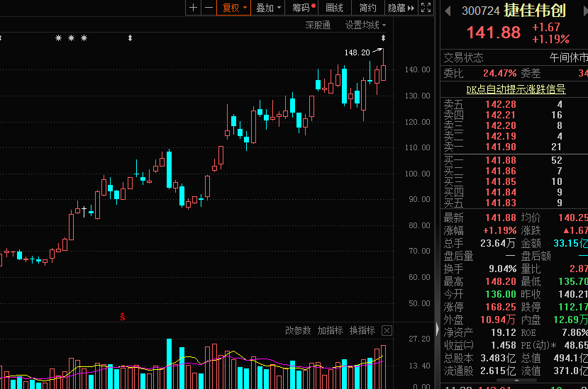Viewport: 588px width, 389px height.
Task: Expand the 隐藏 panel toggle arrows
Action: tap(401, 8)
